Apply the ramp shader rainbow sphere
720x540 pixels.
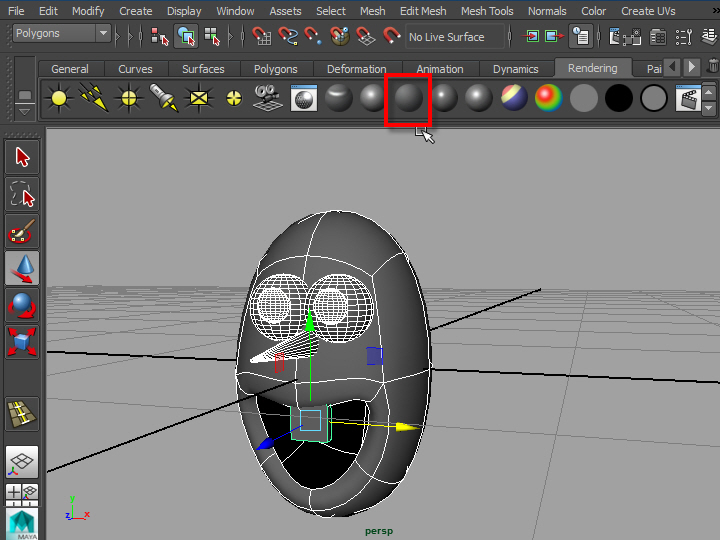tap(548, 98)
